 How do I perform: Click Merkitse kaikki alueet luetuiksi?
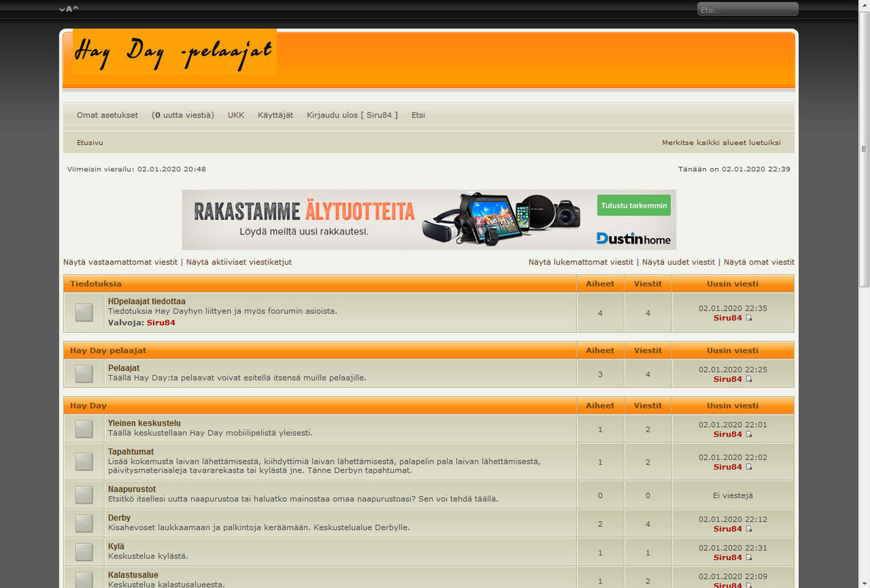click(x=722, y=143)
